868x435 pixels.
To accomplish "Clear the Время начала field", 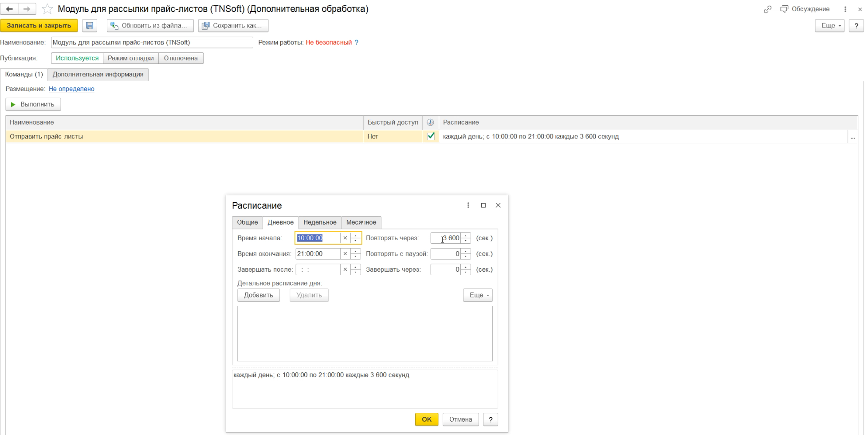I will [345, 238].
